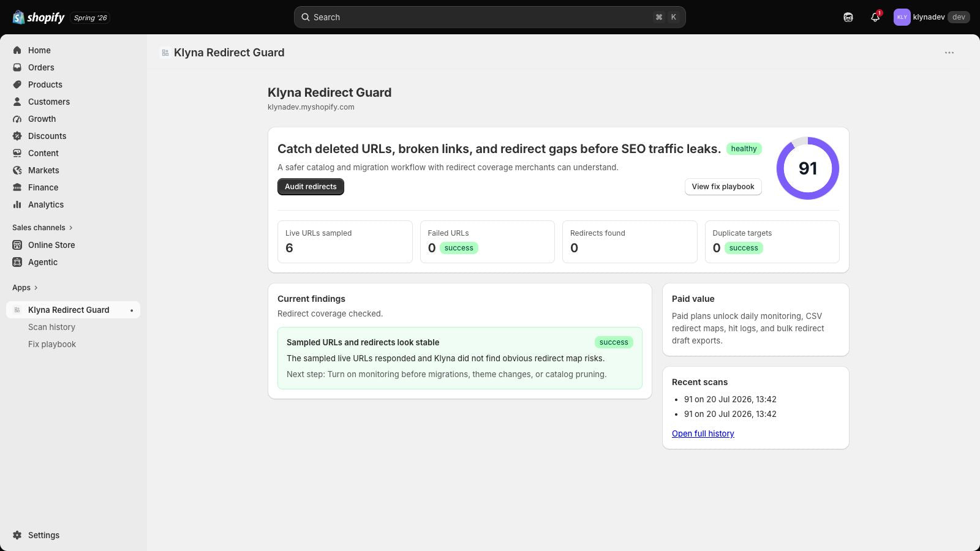Click the healthy status badge
Image resolution: width=980 pixels, height=551 pixels.
(744, 149)
